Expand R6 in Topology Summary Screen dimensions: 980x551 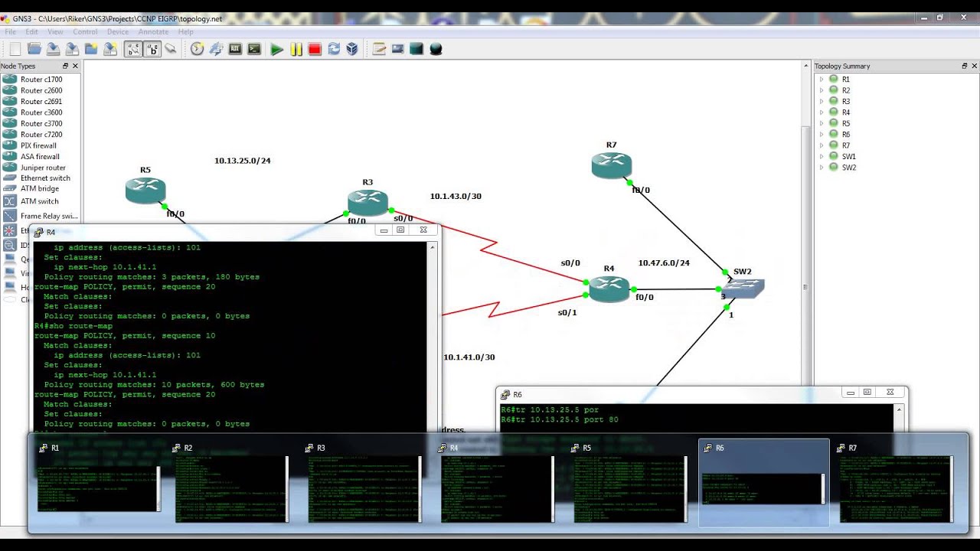tap(822, 135)
